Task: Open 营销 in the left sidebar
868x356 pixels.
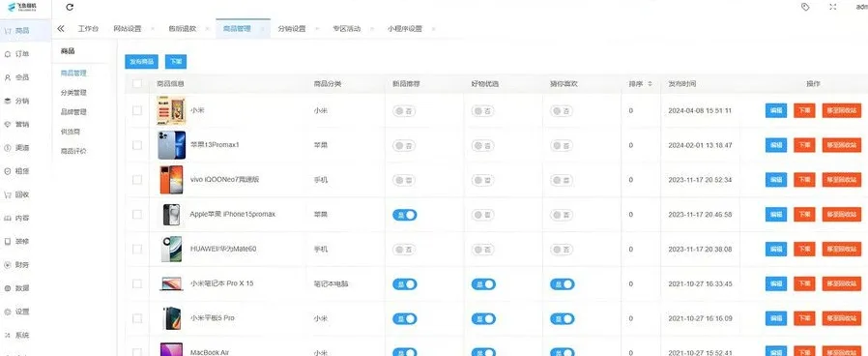Action: (17, 125)
